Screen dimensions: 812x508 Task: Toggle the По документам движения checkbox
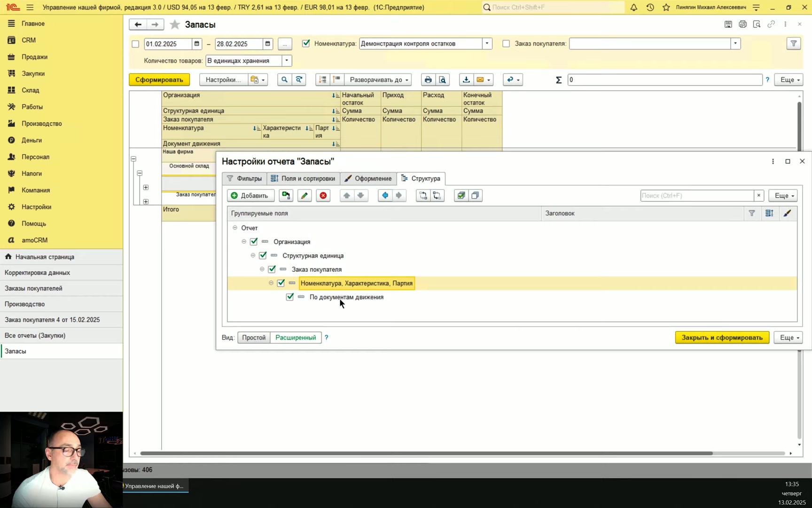point(290,297)
